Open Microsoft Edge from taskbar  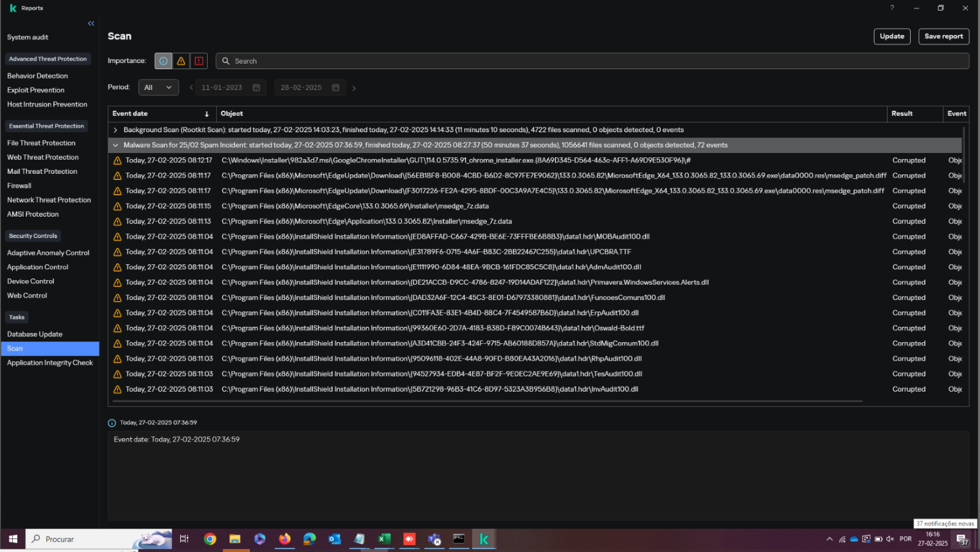[x=310, y=539]
